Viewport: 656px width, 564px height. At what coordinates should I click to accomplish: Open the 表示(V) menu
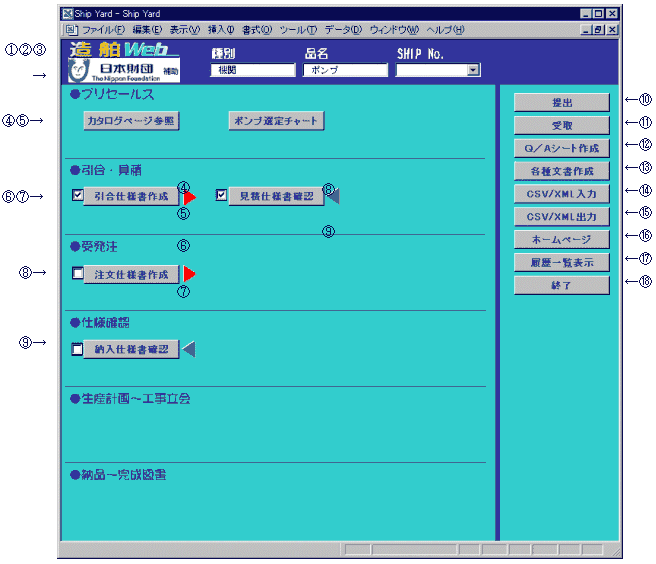pos(184,30)
